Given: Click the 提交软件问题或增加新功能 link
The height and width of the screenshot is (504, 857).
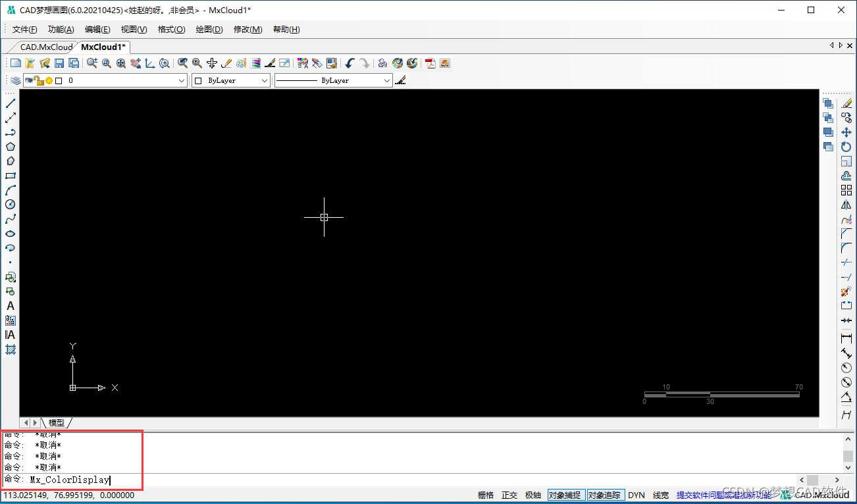Looking at the screenshot, I should (x=724, y=495).
